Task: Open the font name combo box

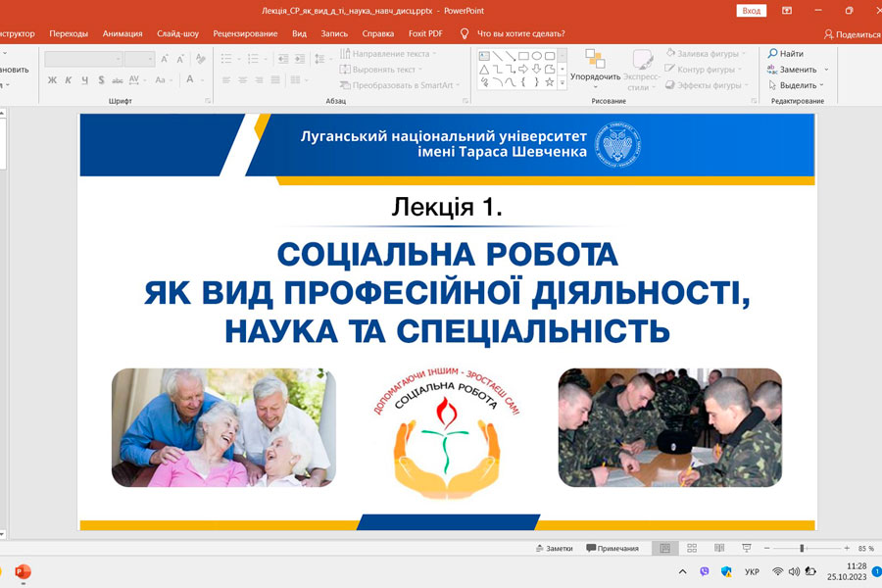Action: (x=83, y=59)
